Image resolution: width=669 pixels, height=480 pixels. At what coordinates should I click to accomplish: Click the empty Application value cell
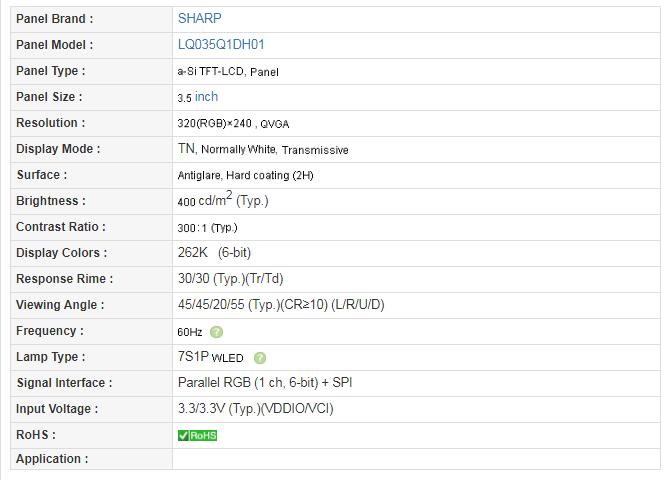(x=416, y=459)
